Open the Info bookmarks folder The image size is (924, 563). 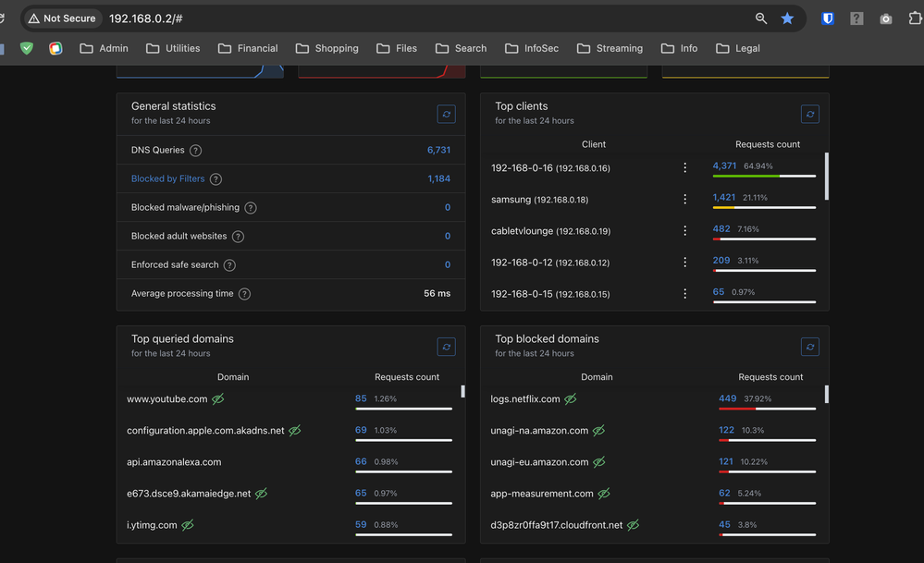(679, 48)
